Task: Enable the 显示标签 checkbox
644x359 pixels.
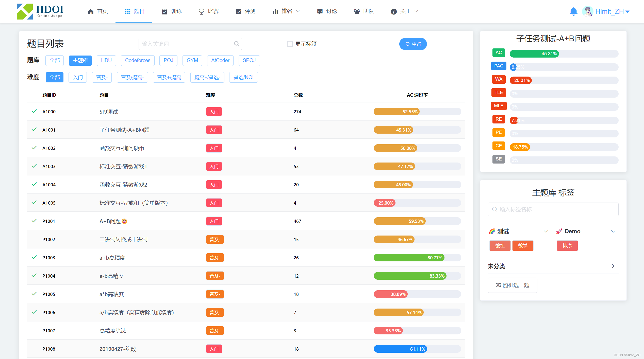Action: pyautogui.click(x=290, y=44)
